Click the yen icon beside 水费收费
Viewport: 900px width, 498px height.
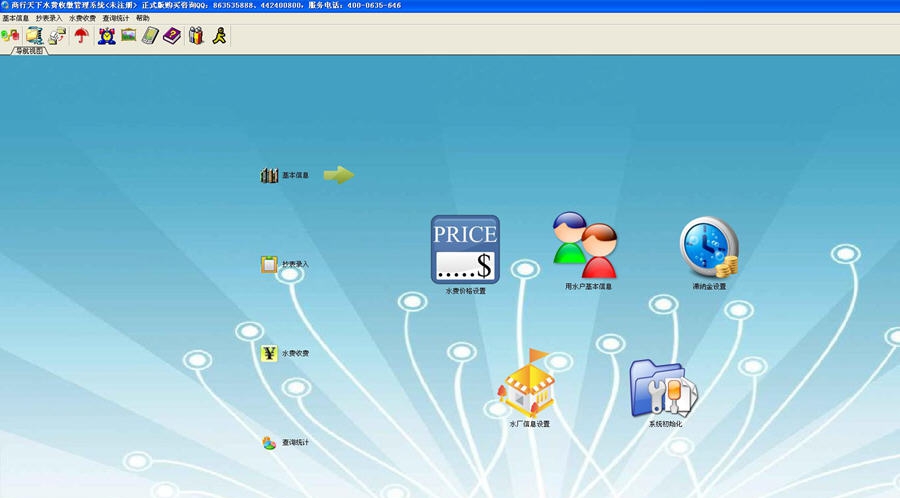269,353
